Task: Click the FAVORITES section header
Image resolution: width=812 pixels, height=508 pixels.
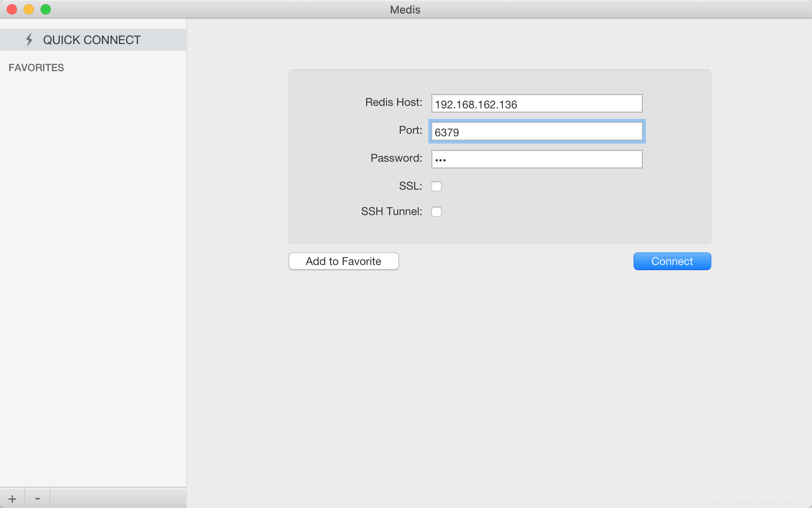Action: point(36,68)
